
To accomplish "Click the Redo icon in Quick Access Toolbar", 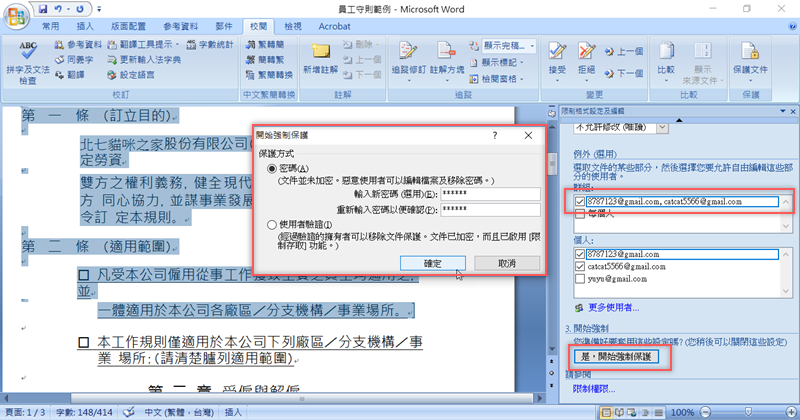I will click(80, 9).
